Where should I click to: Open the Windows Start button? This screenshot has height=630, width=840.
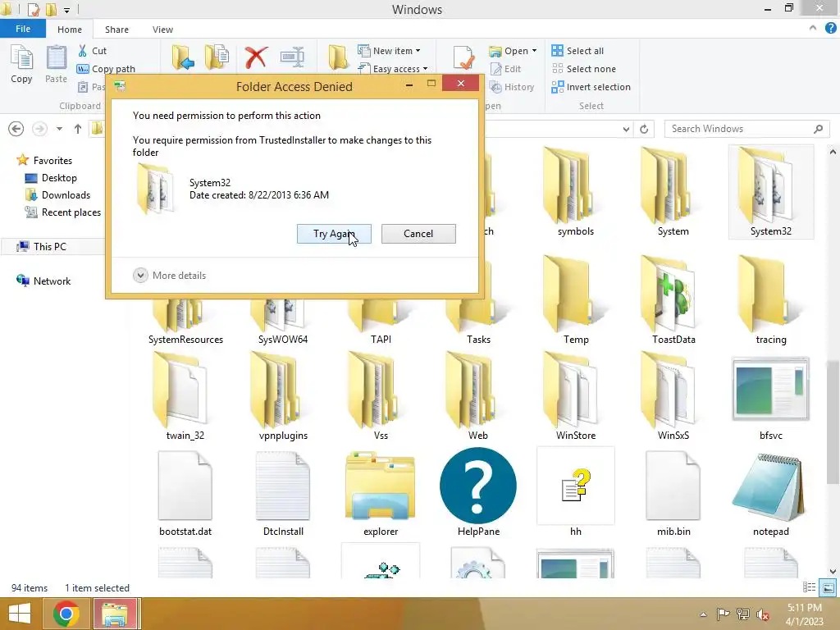tap(20, 614)
